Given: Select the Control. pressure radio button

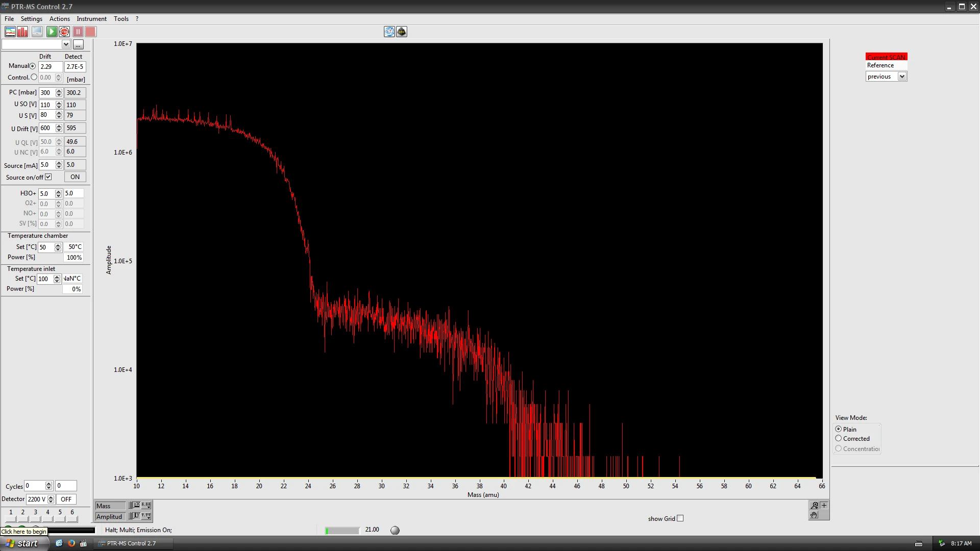Looking at the screenshot, I should [x=34, y=77].
